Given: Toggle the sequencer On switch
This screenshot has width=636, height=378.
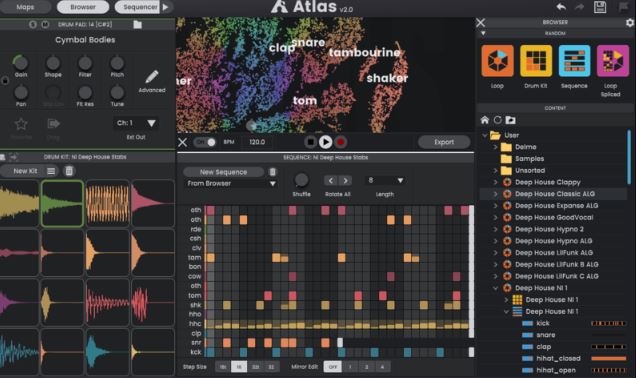Looking at the screenshot, I should (x=205, y=142).
